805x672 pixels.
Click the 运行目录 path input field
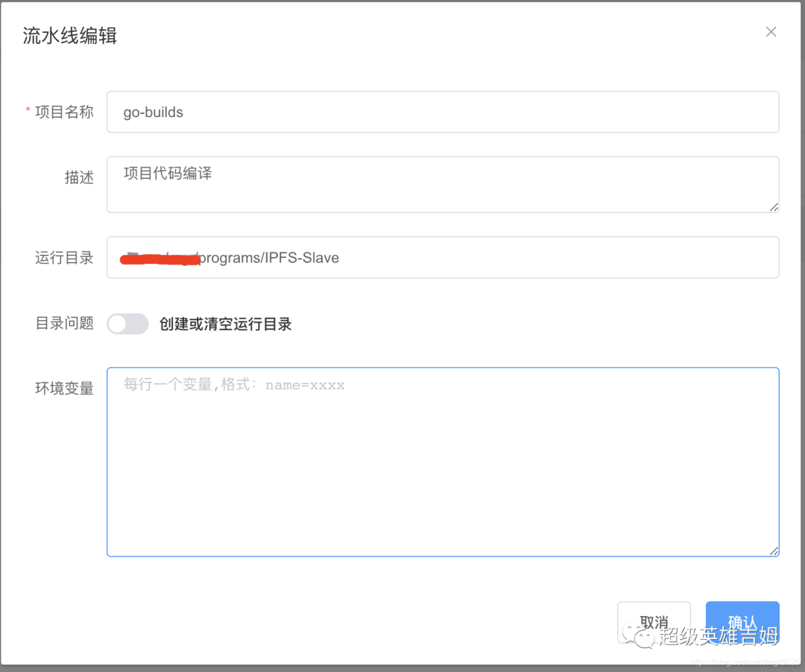point(443,258)
